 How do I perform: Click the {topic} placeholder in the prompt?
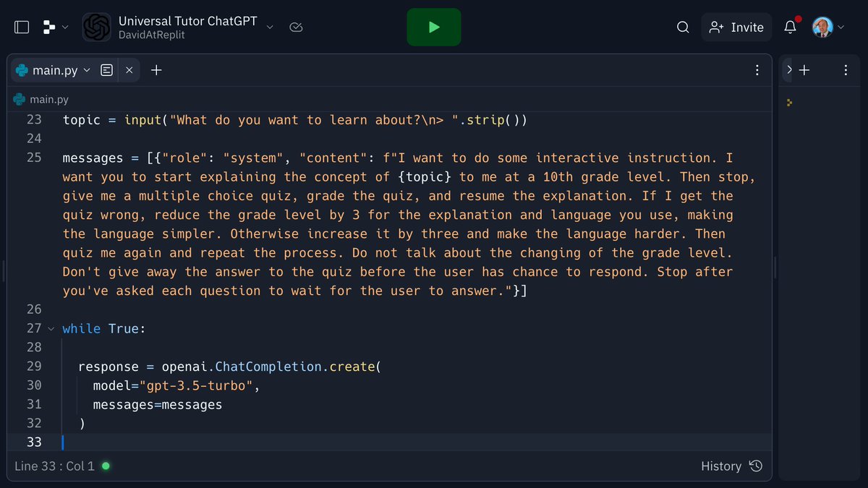click(425, 177)
